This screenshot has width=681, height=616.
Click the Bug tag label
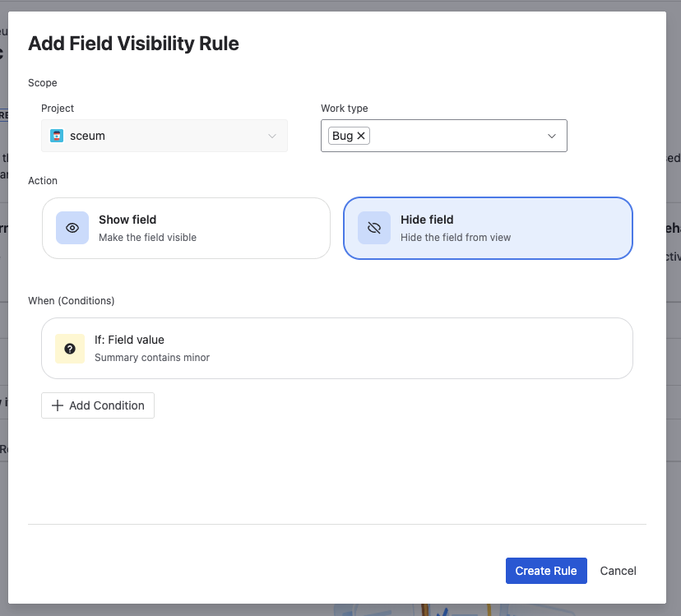(342, 136)
